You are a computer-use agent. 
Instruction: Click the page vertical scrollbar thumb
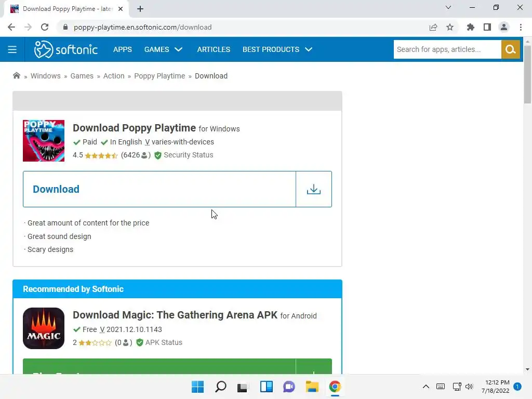[527, 75]
